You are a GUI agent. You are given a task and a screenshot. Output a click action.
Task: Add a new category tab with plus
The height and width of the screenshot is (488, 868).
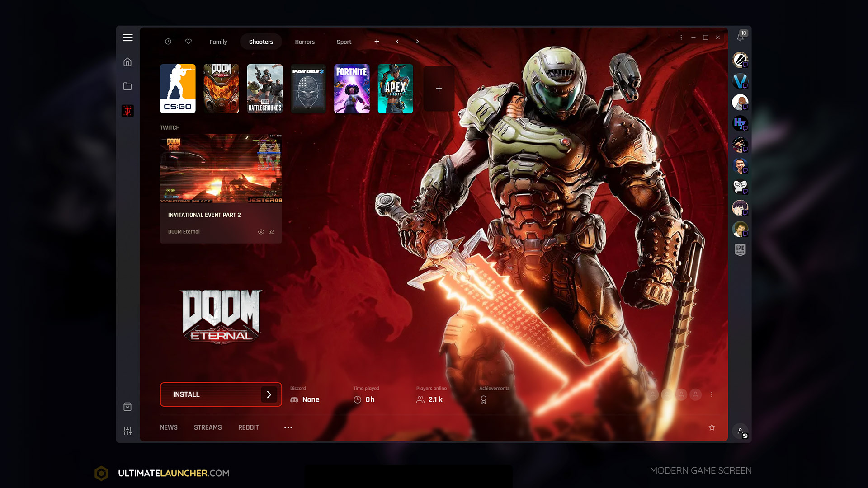coord(377,42)
